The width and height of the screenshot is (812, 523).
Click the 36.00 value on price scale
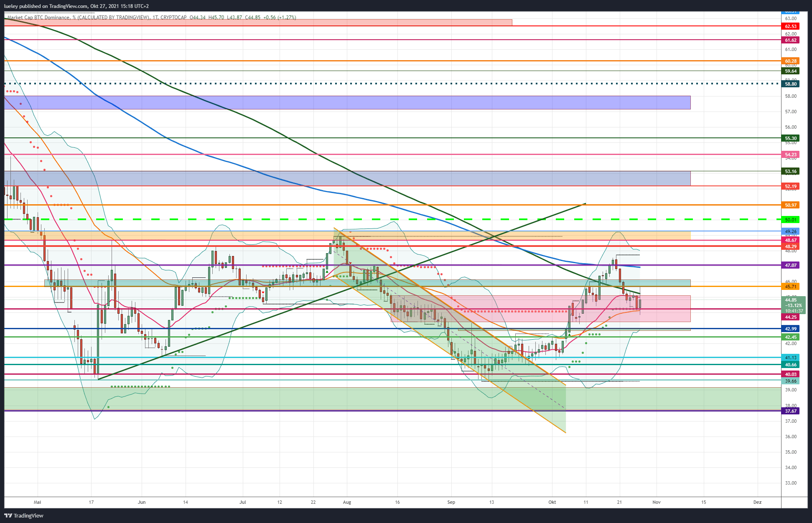tap(791, 437)
